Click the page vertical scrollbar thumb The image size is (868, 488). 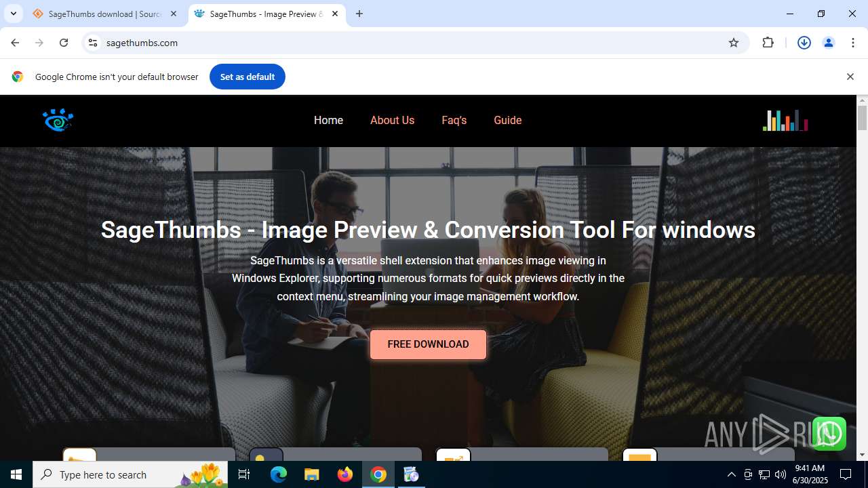point(863,117)
